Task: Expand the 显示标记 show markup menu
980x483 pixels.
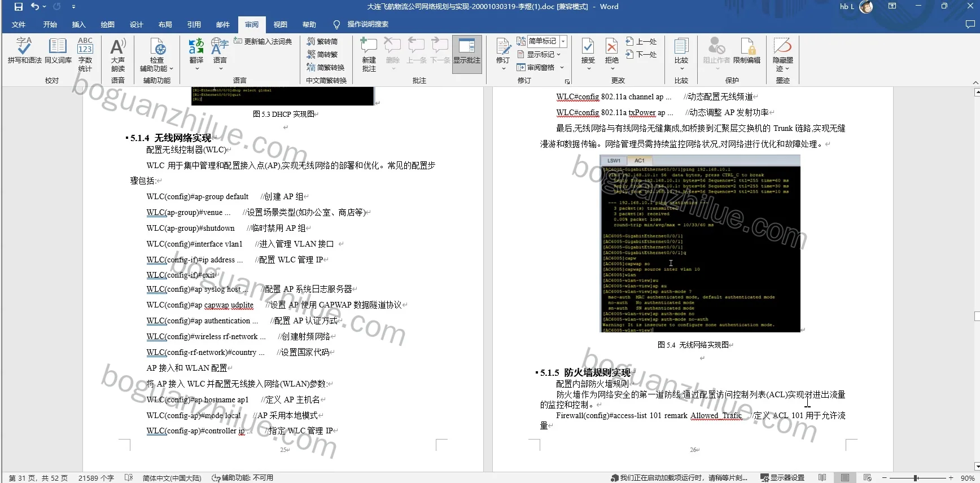Action: point(539,54)
